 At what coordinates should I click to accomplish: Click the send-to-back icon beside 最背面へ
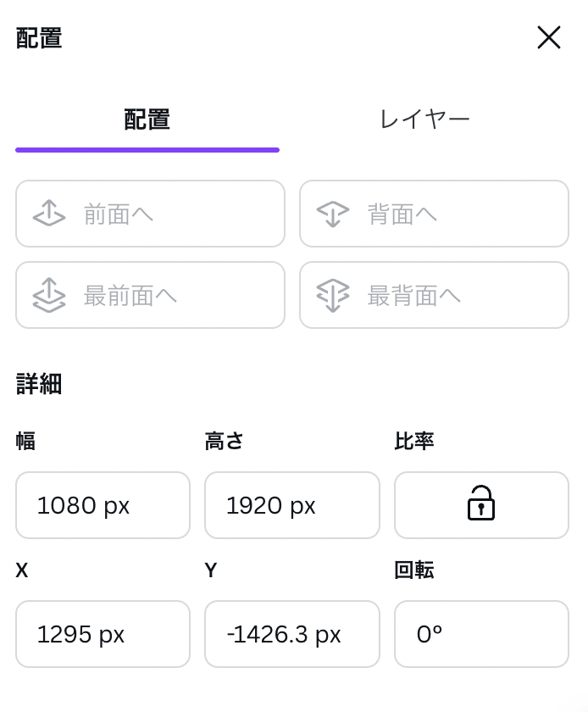click(333, 295)
